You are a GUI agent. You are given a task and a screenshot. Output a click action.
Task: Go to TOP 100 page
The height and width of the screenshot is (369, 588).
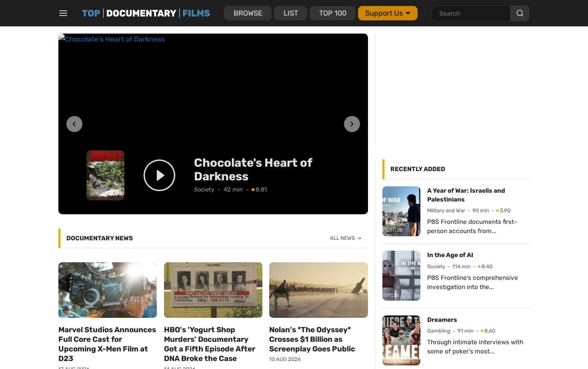(332, 13)
